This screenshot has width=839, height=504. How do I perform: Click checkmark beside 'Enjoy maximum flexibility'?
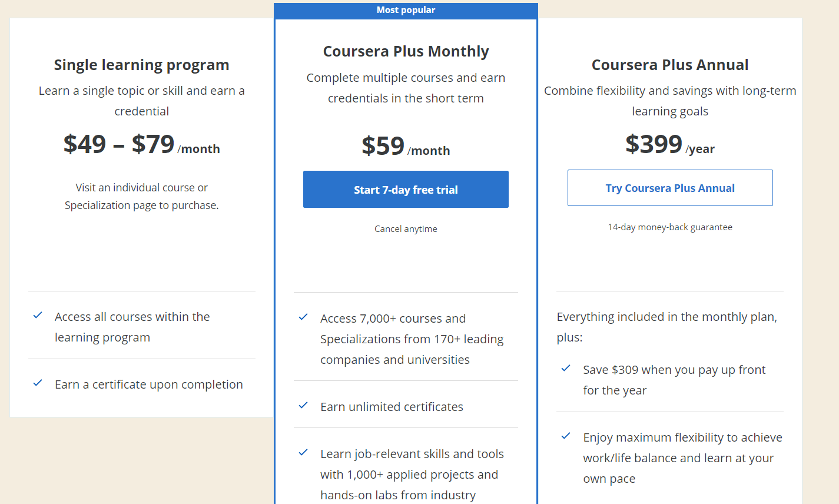(x=566, y=436)
